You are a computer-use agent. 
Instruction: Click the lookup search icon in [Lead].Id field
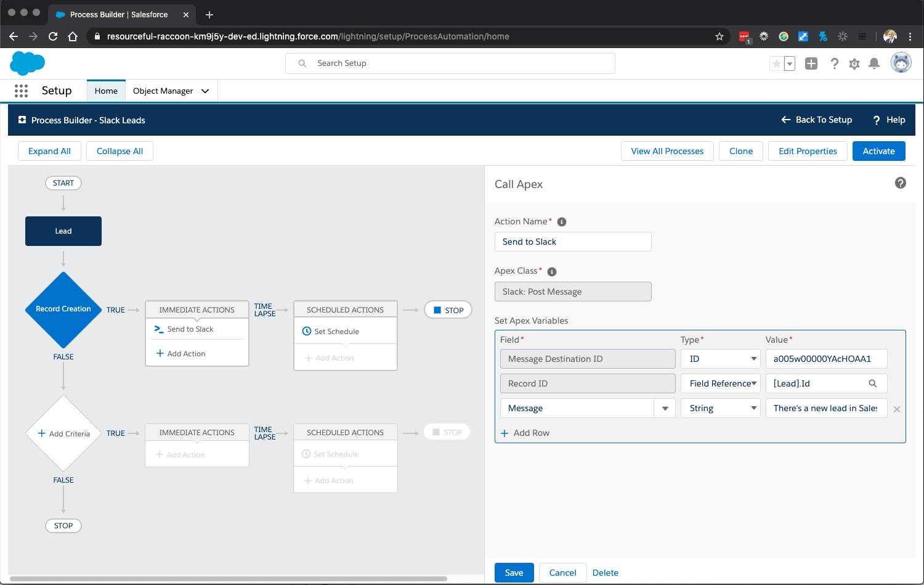872,383
